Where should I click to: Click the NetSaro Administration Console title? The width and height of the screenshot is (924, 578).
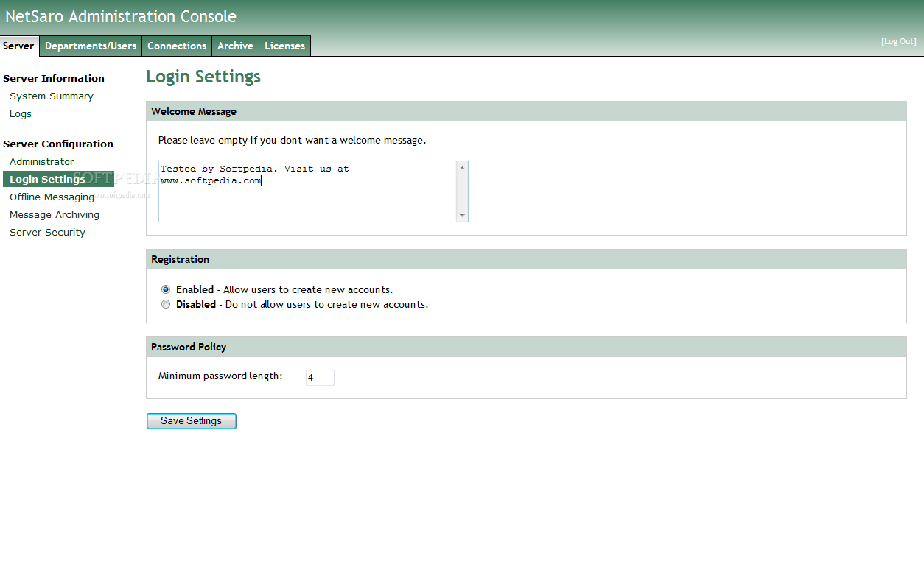click(x=121, y=16)
